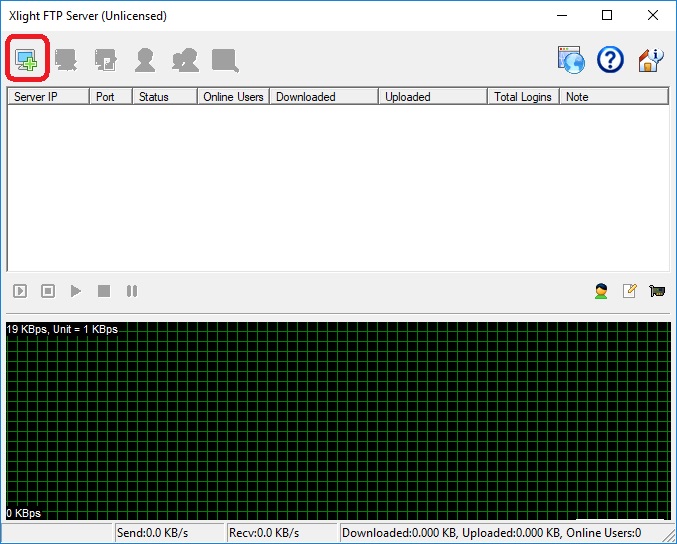Click inside the bandwidth graph area
This screenshot has width=677, height=544.
click(338, 420)
